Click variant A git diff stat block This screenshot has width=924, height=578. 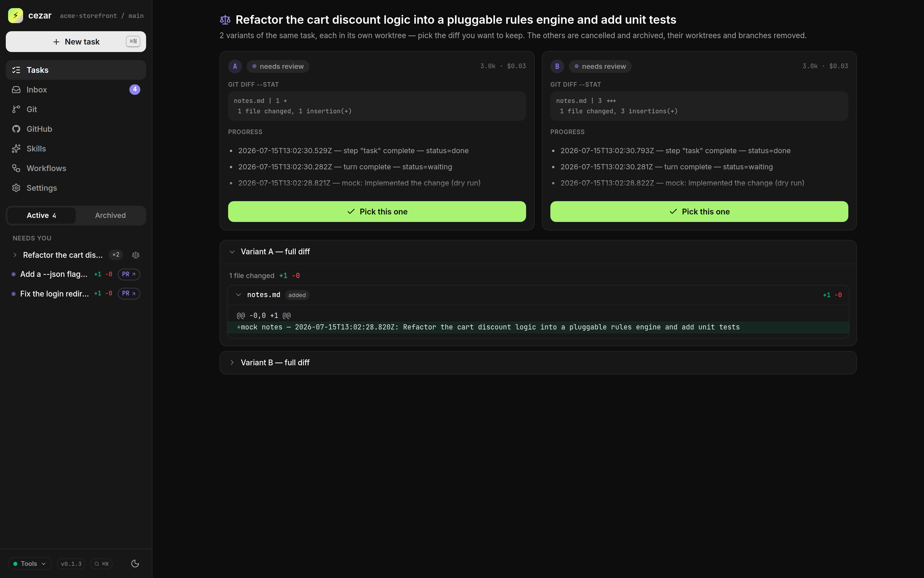point(377,106)
